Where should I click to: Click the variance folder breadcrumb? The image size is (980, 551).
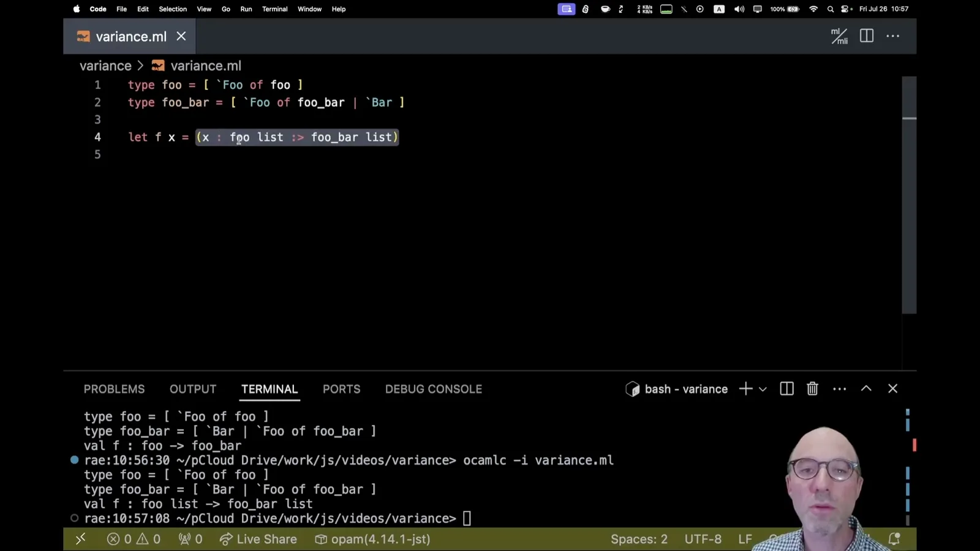click(105, 66)
